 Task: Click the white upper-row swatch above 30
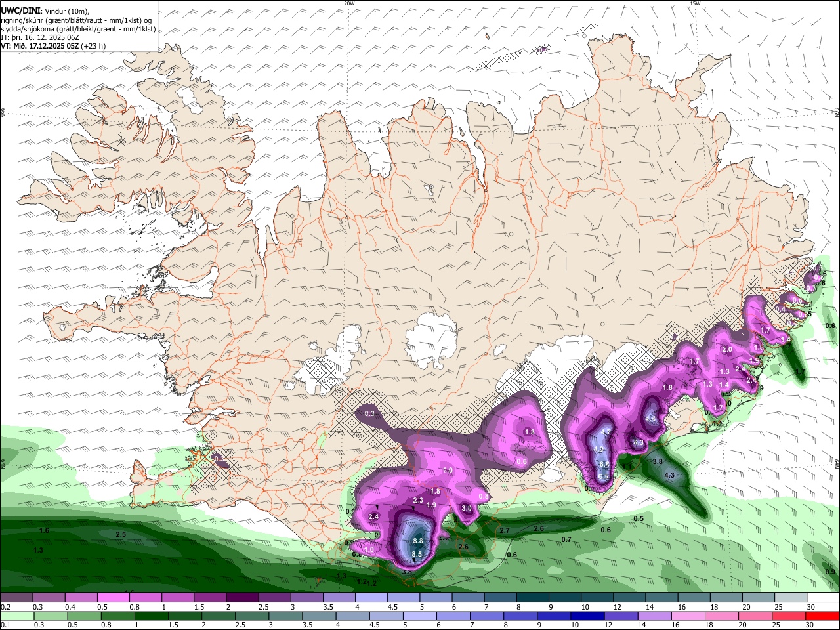pyautogui.click(x=822, y=597)
